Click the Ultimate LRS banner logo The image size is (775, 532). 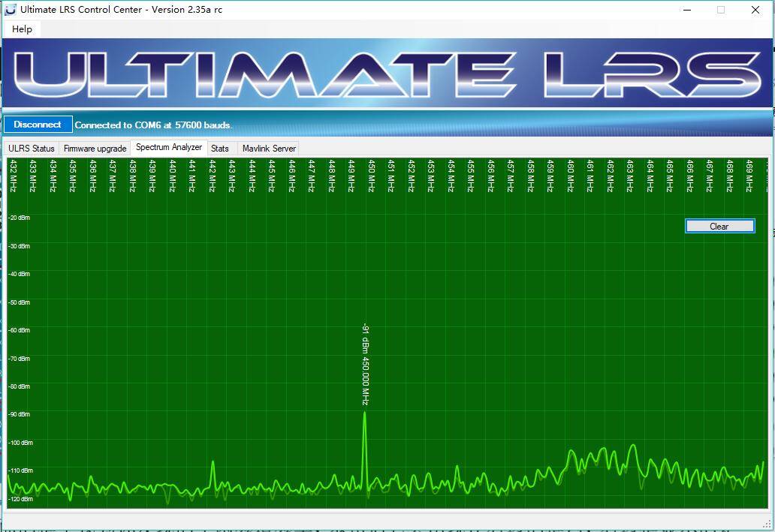pyautogui.click(x=387, y=73)
